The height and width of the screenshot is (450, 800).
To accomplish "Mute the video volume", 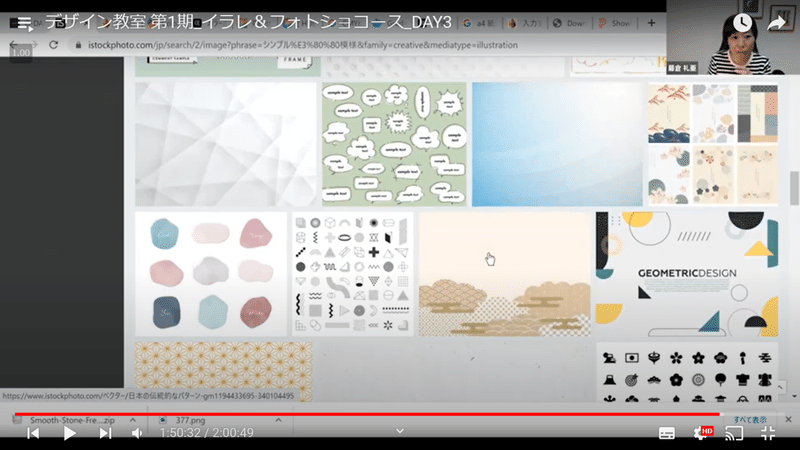I will coord(137,433).
